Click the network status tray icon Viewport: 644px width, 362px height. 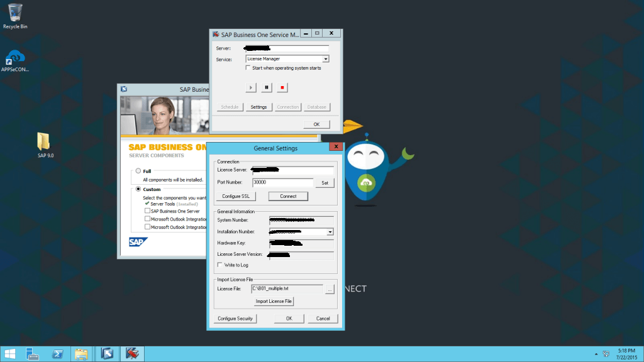606,354
